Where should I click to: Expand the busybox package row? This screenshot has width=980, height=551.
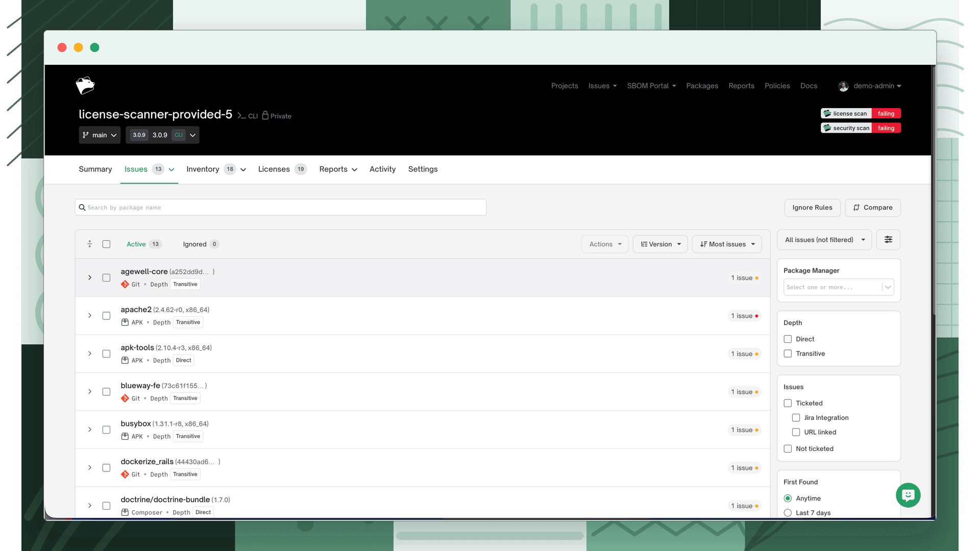click(x=90, y=430)
